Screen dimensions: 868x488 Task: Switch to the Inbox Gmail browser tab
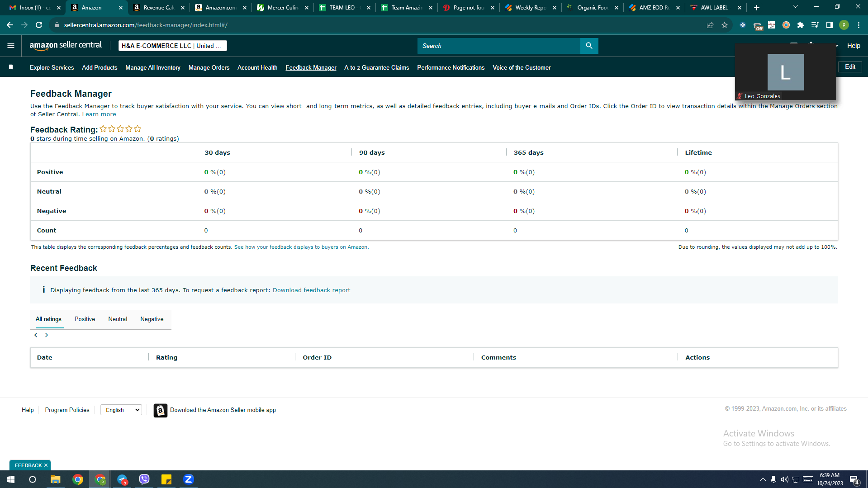(34, 8)
